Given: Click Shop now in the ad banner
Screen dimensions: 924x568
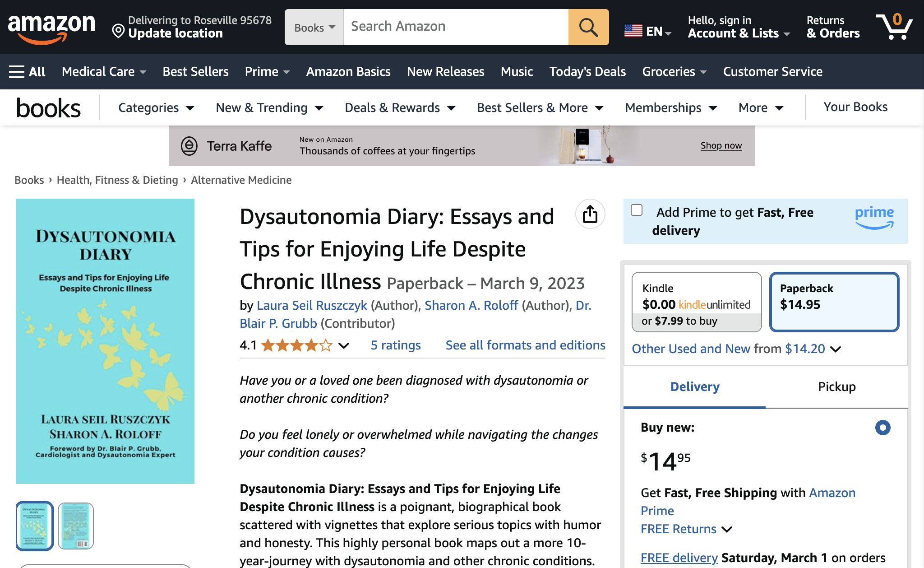Looking at the screenshot, I should (x=721, y=146).
